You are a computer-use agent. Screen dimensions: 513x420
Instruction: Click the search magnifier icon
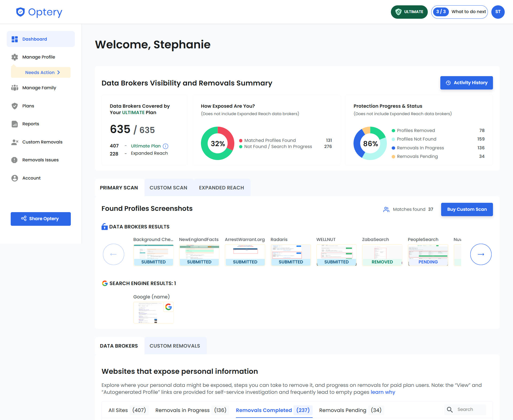tap(450, 410)
